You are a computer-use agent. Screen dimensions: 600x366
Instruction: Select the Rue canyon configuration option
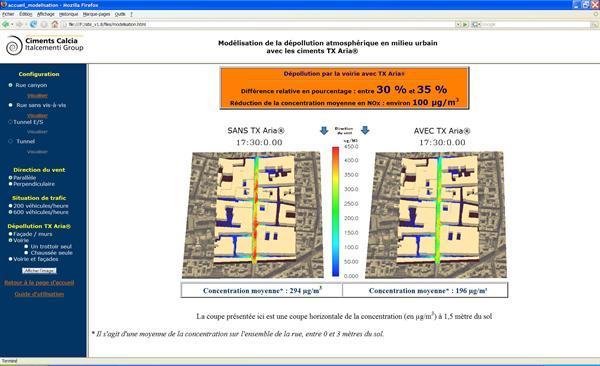tap(11, 85)
